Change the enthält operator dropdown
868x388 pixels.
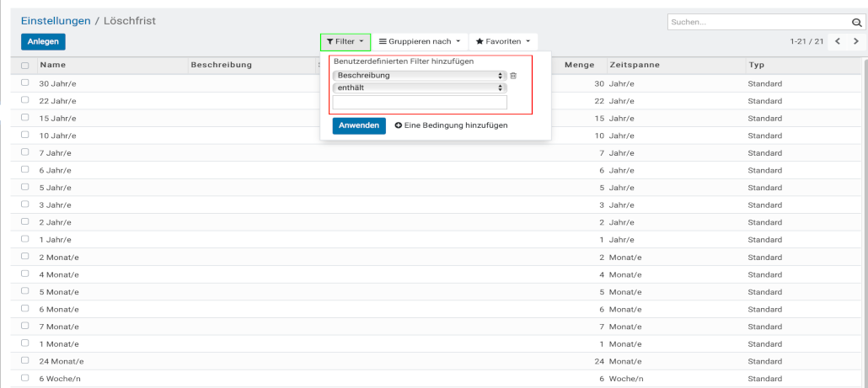coord(419,88)
